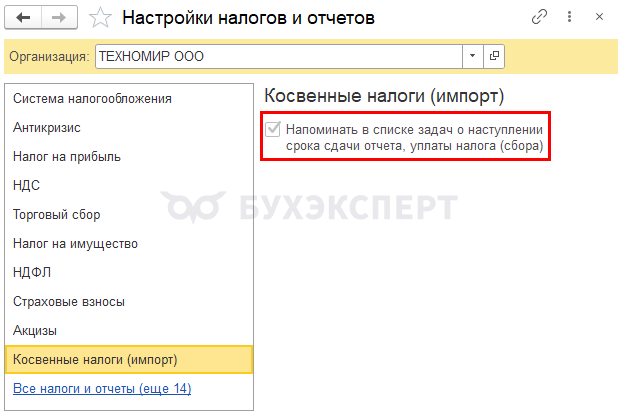Viewport: 618px width, 415px height.
Task: Select Налог на имущество item
Action: [x=75, y=244]
